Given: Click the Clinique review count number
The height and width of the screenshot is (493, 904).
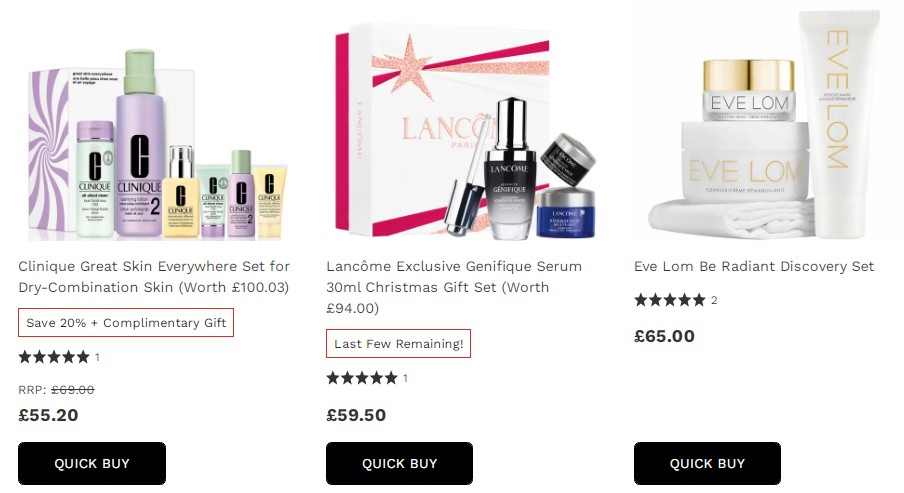Looking at the screenshot, I should point(97,357).
